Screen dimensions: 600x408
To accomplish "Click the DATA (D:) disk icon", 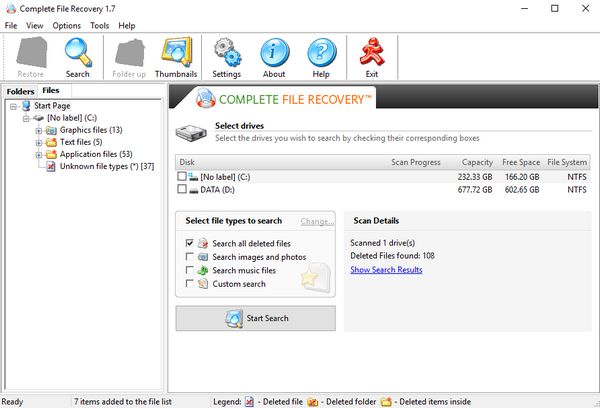I will [194, 190].
